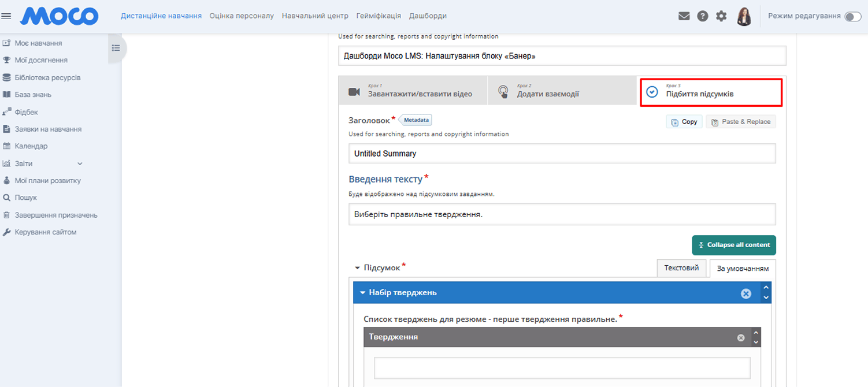Open the settings gear icon

click(721, 16)
